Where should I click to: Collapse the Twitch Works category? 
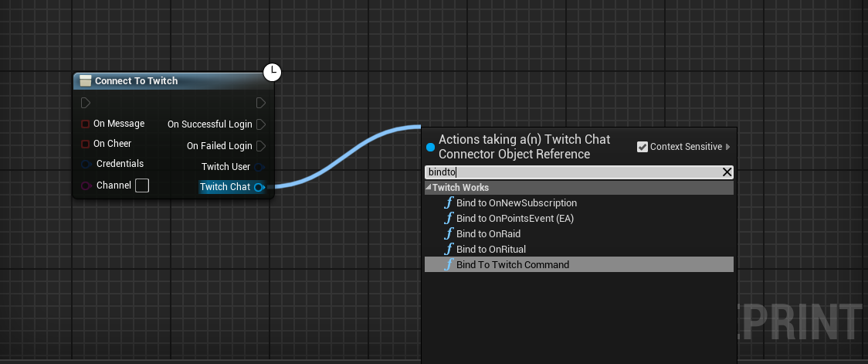point(429,188)
